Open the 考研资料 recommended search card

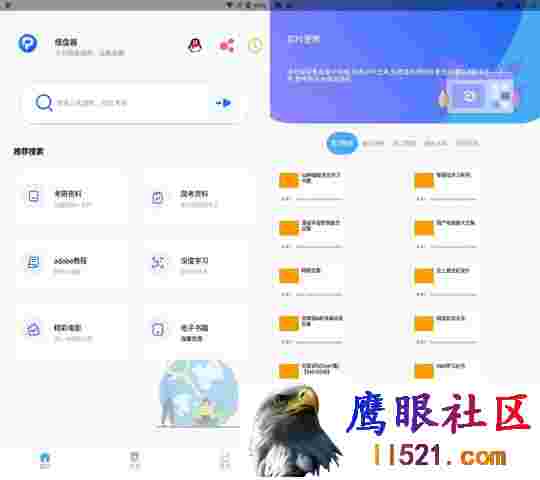[72, 196]
